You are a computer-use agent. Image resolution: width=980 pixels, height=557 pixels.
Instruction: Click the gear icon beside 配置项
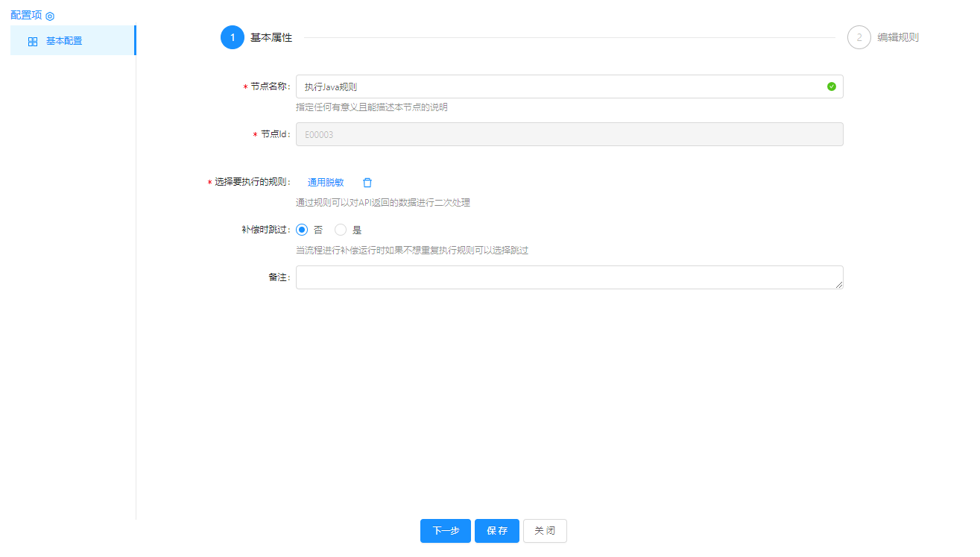(50, 16)
